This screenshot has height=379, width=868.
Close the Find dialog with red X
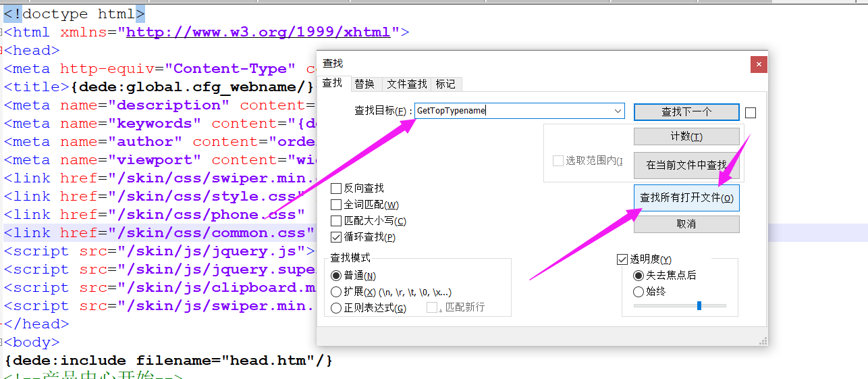[x=759, y=64]
